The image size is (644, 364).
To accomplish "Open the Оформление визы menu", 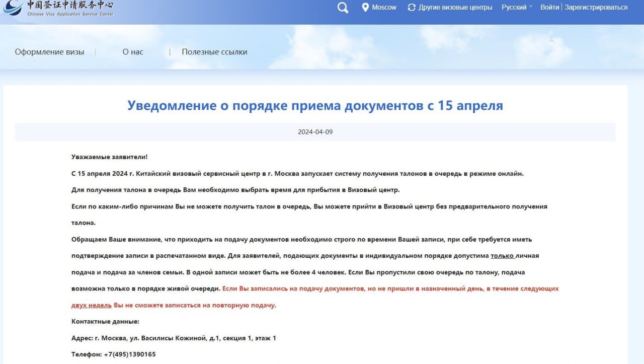I will [49, 52].
